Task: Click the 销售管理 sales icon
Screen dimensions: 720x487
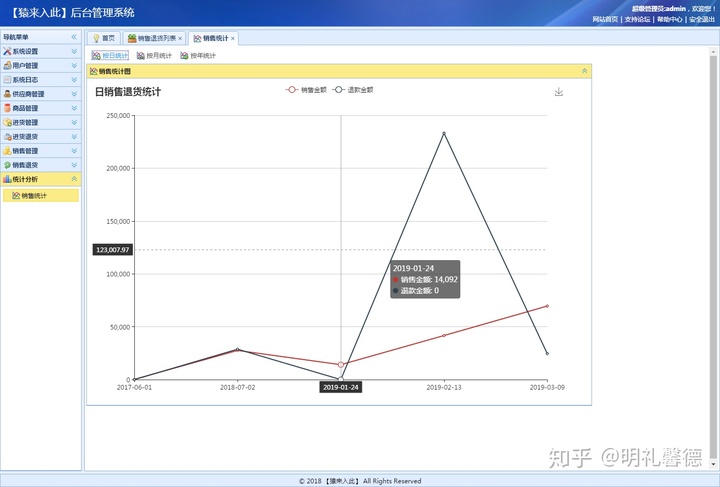Action: point(7,151)
